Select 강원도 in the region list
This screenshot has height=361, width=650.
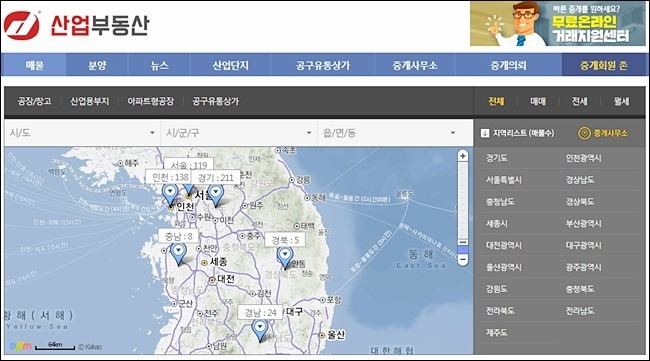click(x=497, y=289)
